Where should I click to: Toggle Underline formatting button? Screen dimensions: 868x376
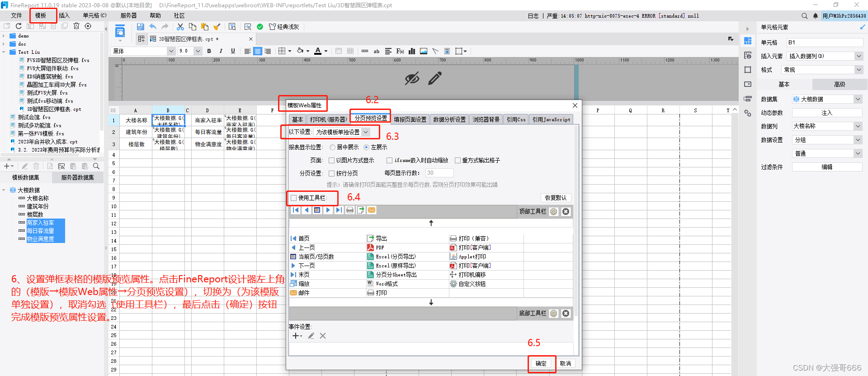click(x=233, y=51)
